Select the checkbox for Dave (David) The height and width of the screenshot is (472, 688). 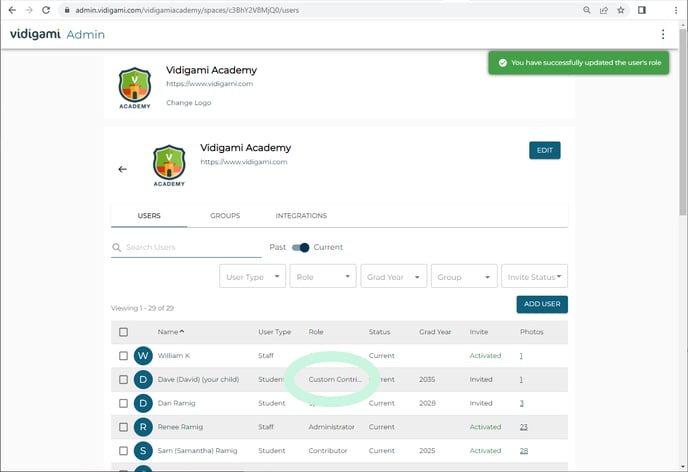(x=123, y=379)
